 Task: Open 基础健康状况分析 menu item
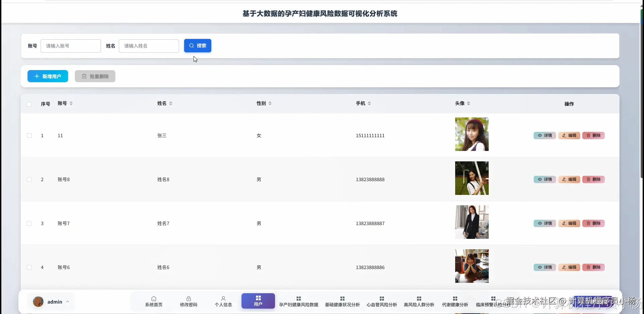342,301
